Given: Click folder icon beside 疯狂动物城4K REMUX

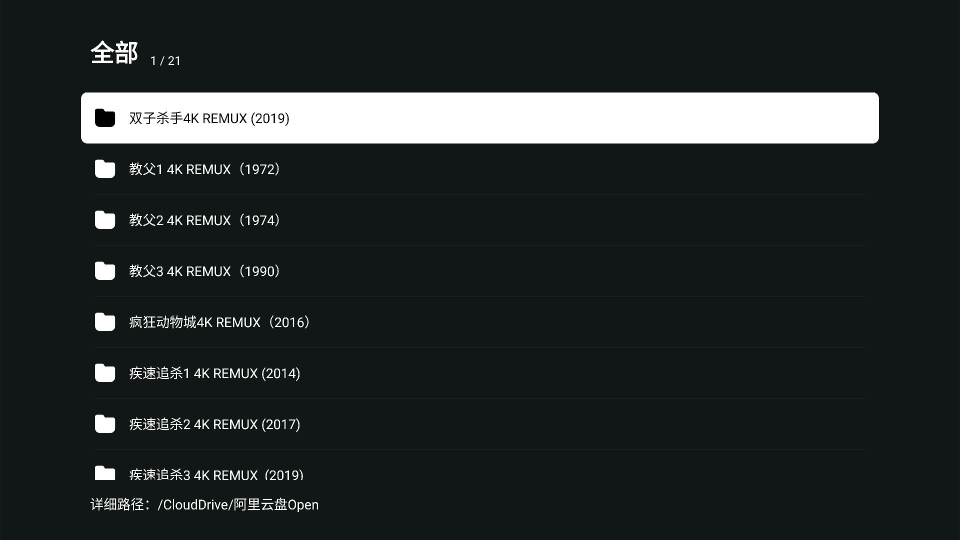Looking at the screenshot, I should pyautogui.click(x=105, y=322).
